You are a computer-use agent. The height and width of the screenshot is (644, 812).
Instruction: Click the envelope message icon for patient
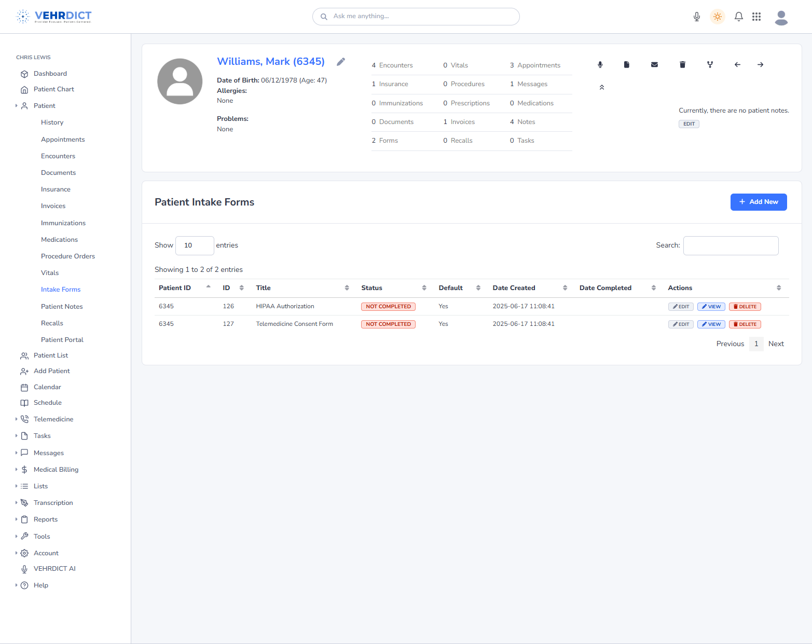pyautogui.click(x=655, y=65)
